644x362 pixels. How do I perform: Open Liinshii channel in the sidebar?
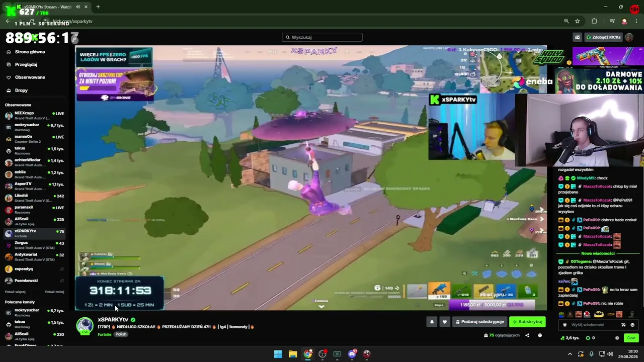pos(34,198)
